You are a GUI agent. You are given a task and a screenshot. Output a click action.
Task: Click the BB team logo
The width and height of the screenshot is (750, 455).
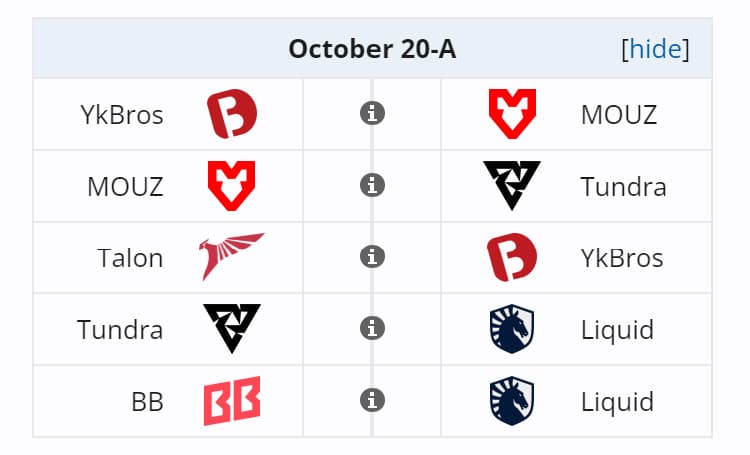(x=232, y=401)
